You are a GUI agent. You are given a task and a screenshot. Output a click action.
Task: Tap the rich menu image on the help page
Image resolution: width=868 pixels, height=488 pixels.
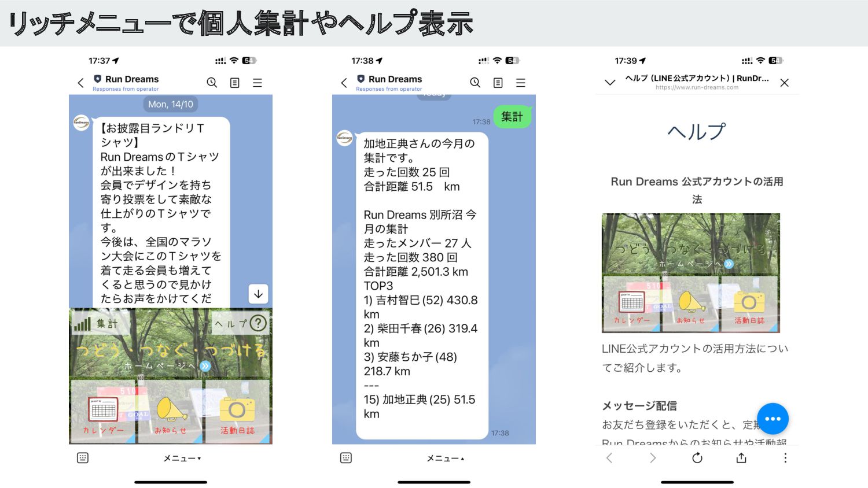pyautogui.click(x=691, y=273)
